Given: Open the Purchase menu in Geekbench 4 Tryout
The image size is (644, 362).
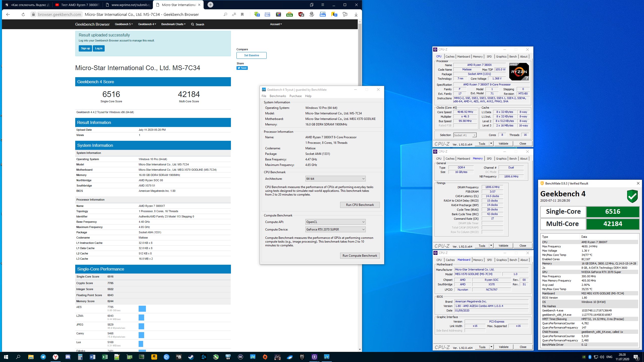Looking at the screenshot, I should click(x=296, y=96).
